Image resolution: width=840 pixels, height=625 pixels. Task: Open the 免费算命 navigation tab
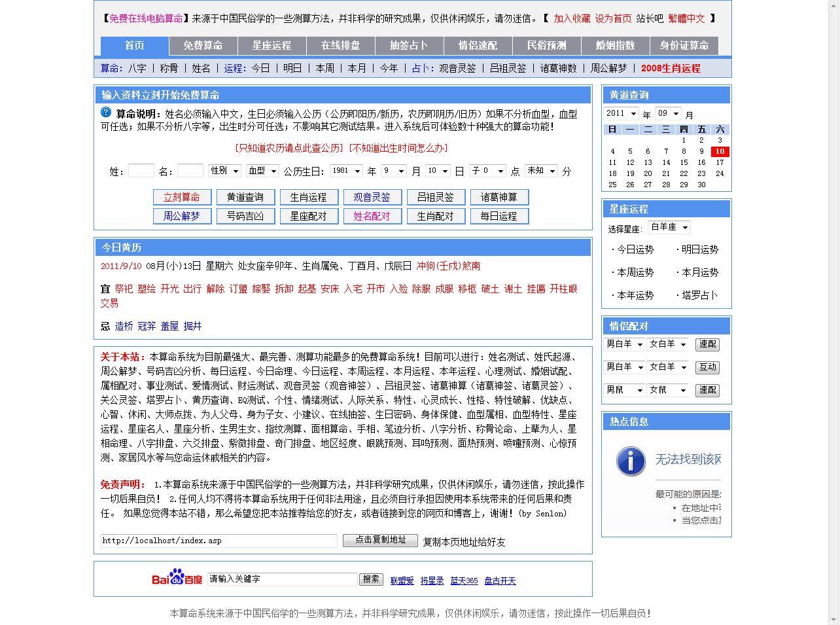[x=203, y=46]
